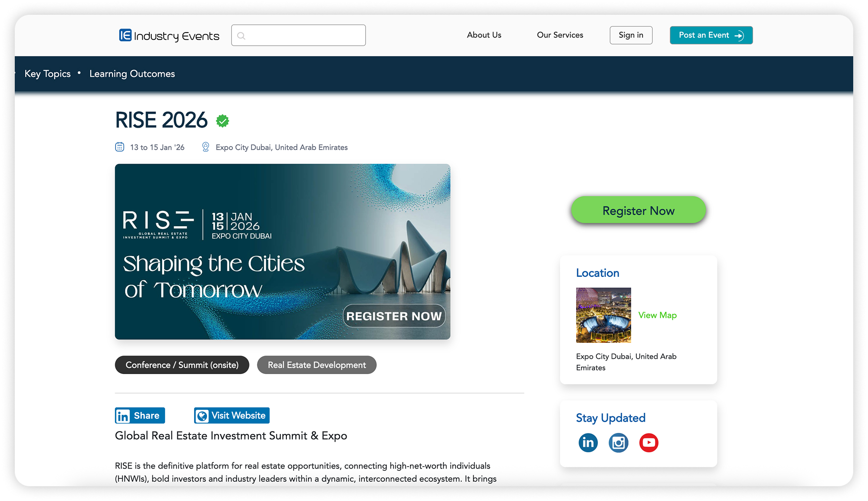The width and height of the screenshot is (868, 501).
Task: Click the green verified badge beside RISE 2026
Action: pos(223,121)
